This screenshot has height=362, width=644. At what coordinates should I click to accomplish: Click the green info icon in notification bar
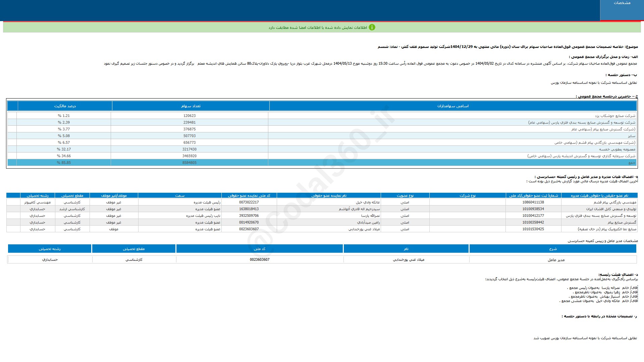click(x=372, y=27)
